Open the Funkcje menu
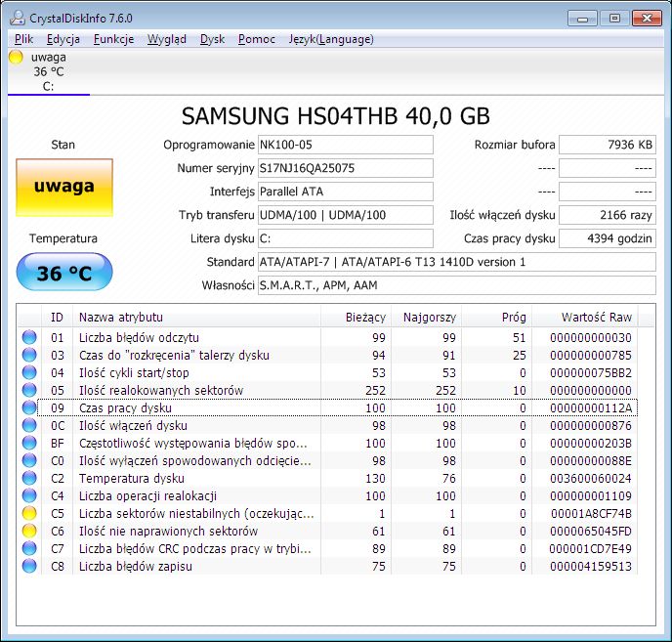The height and width of the screenshot is (642, 672). click(113, 39)
